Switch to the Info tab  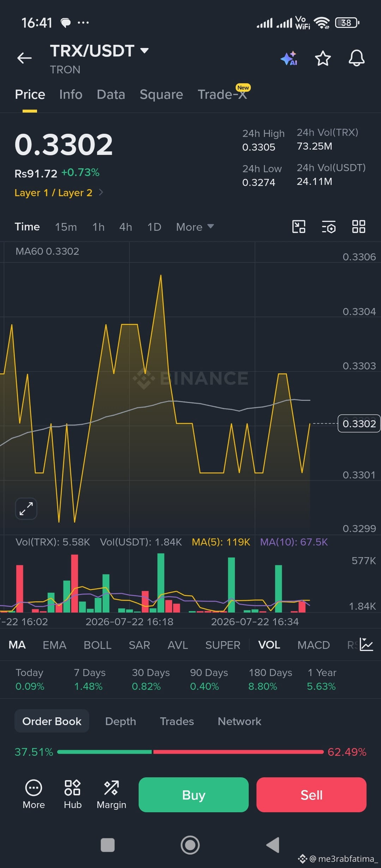point(71,95)
